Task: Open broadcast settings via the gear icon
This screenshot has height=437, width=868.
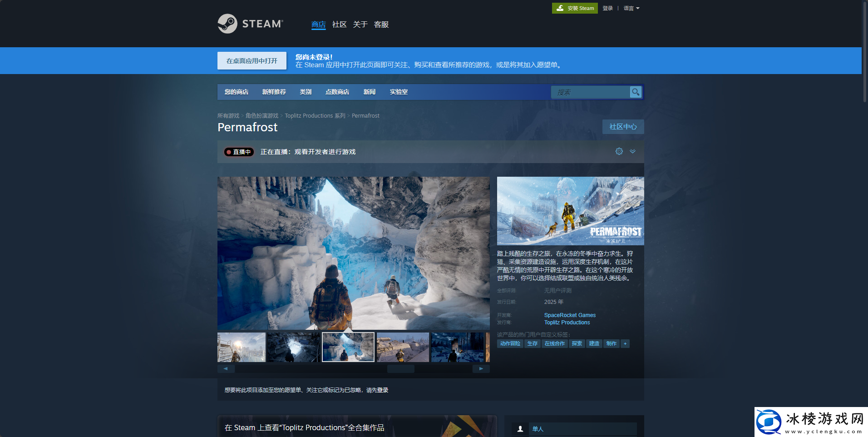Action: 619,151
